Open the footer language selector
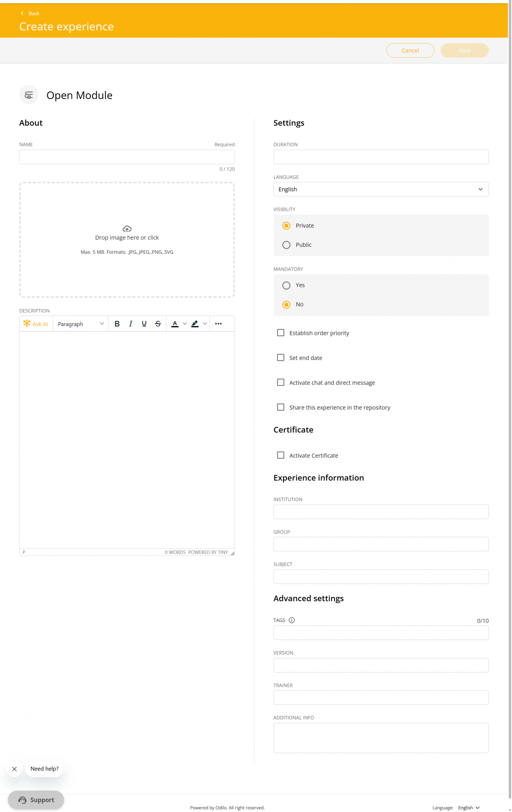The image size is (512, 812). click(x=469, y=807)
